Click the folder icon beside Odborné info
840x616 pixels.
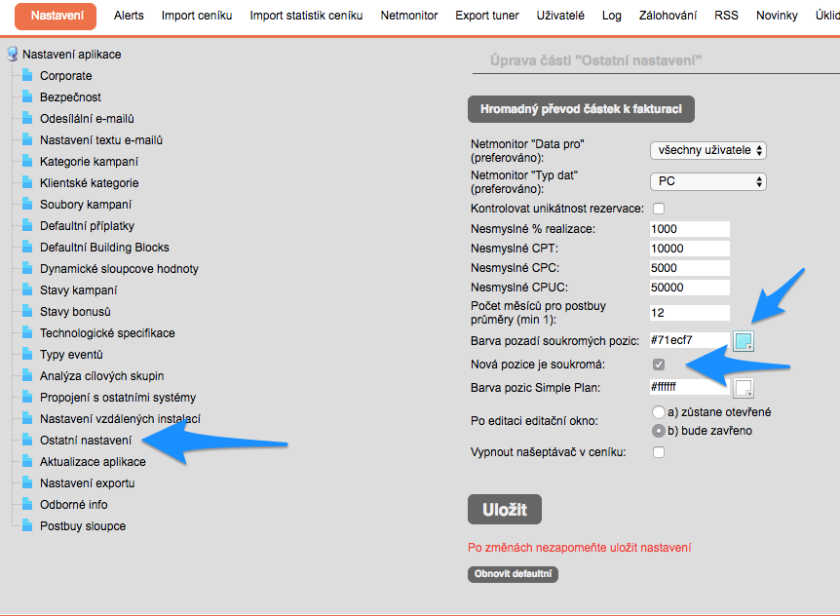[27, 505]
